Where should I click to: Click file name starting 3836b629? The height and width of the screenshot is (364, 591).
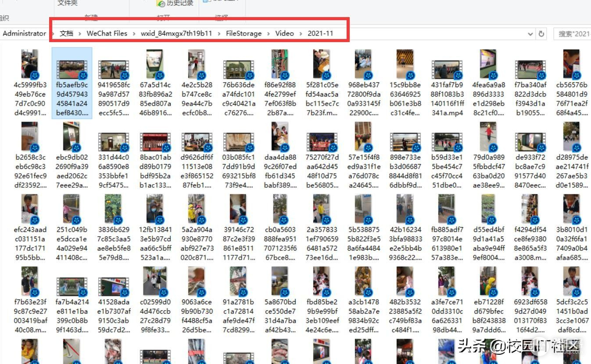click(114, 243)
